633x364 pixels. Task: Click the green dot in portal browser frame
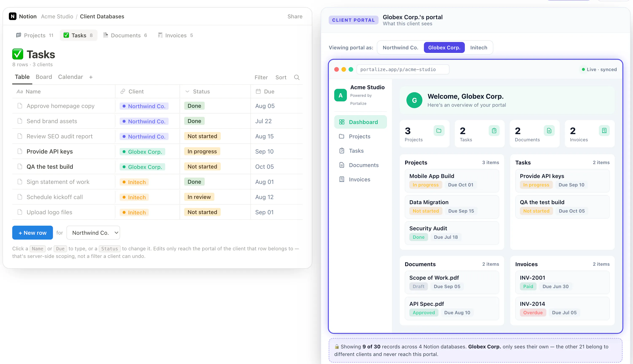tap(351, 69)
